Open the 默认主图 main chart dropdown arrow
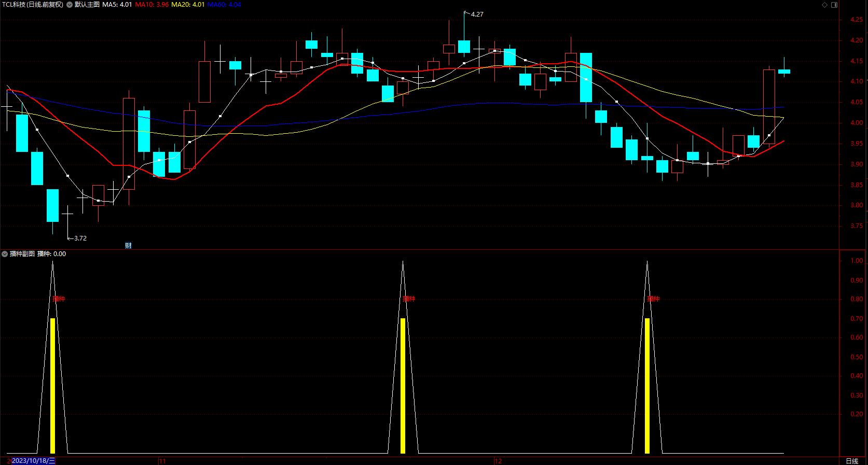Image resolution: width=868 pixels, height=465 pixels. [70, 5]
